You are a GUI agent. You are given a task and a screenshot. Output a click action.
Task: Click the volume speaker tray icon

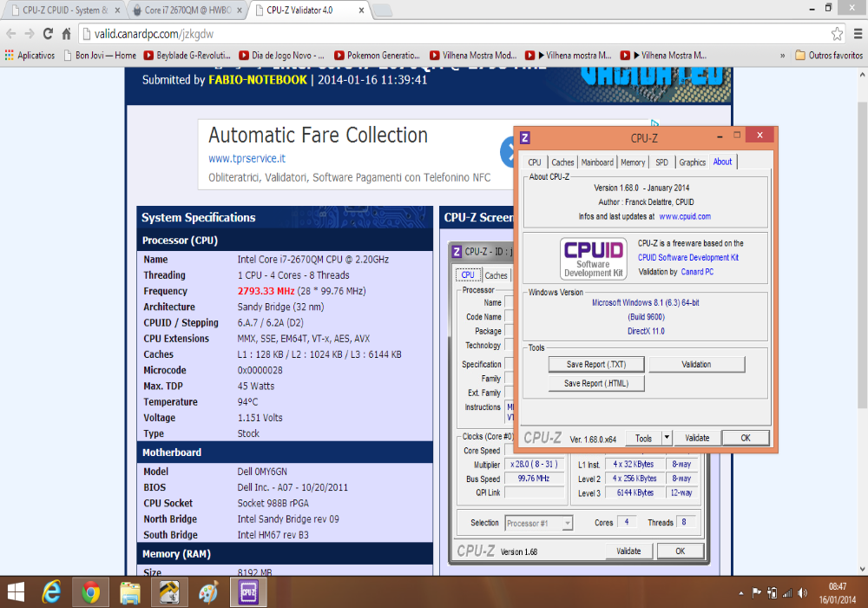click(x=802, y=593)
